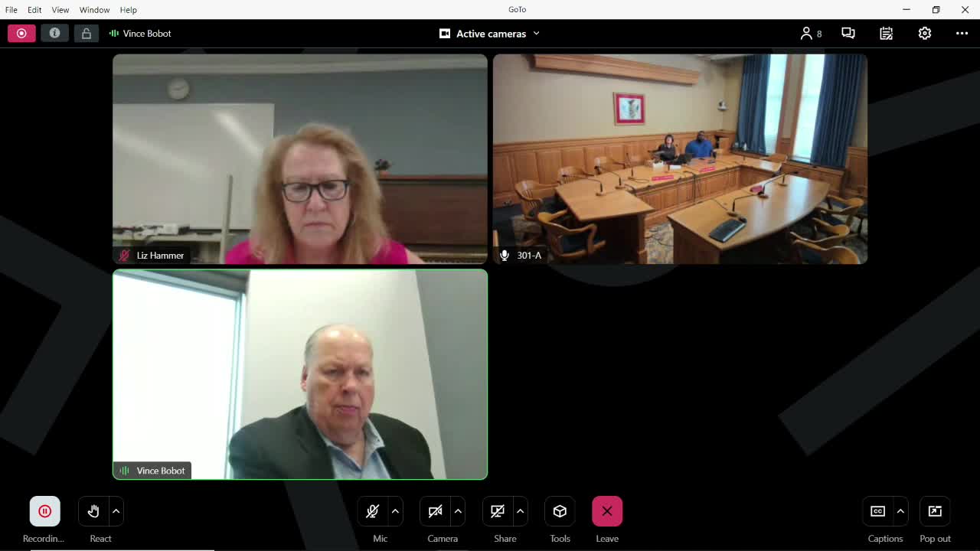Open the Edit menu
This screenshot has height=551, width=980.
click(34, 10)
